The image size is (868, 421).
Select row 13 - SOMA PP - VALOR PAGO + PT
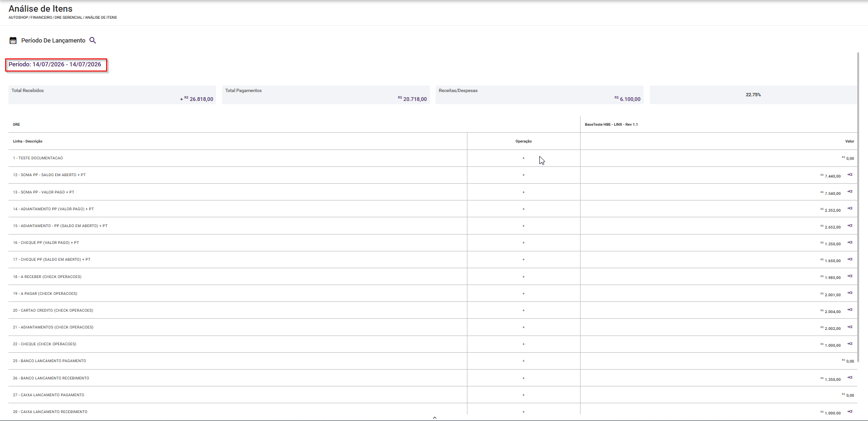(433, 192)
